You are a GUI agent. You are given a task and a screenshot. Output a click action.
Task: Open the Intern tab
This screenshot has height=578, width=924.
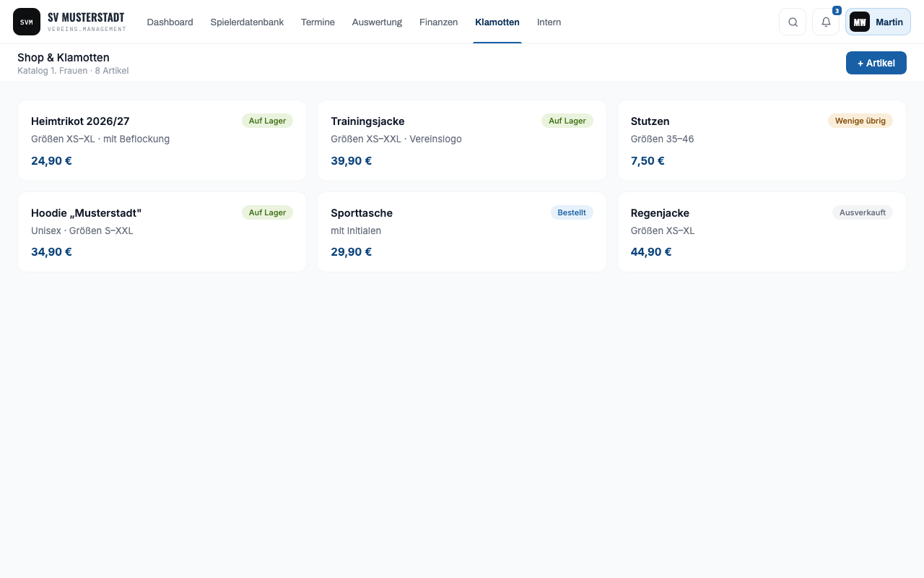click(549, 22)
